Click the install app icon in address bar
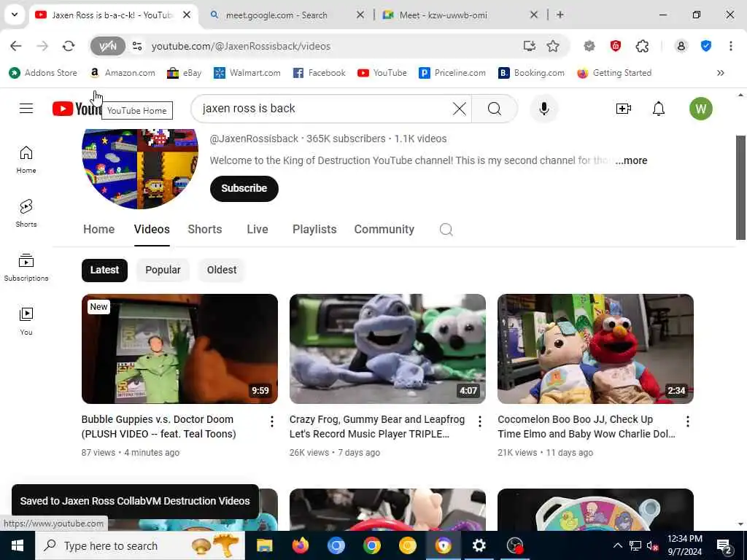 pyautogui.click(x=529, y=46)
